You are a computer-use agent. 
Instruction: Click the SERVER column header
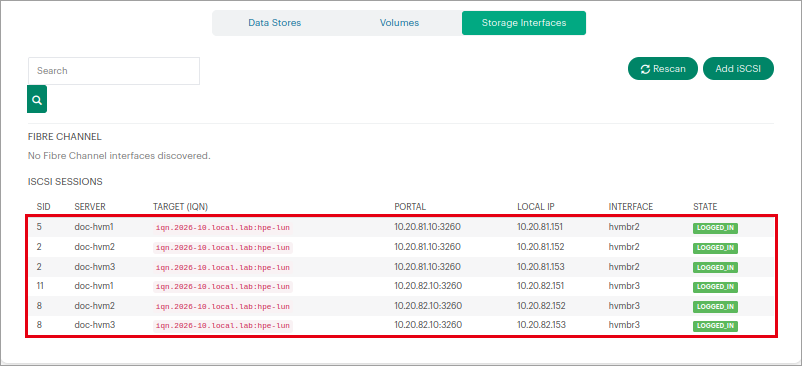(x=90, y=207)
